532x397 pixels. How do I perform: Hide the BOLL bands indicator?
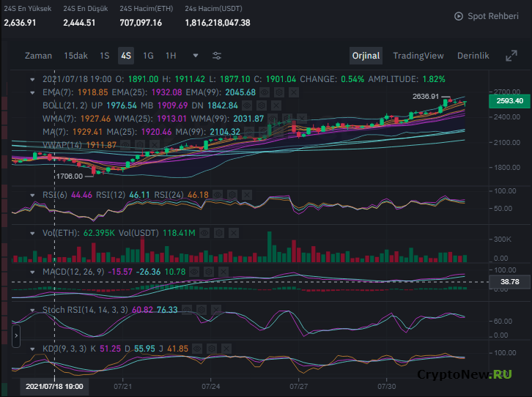(247, 105)
